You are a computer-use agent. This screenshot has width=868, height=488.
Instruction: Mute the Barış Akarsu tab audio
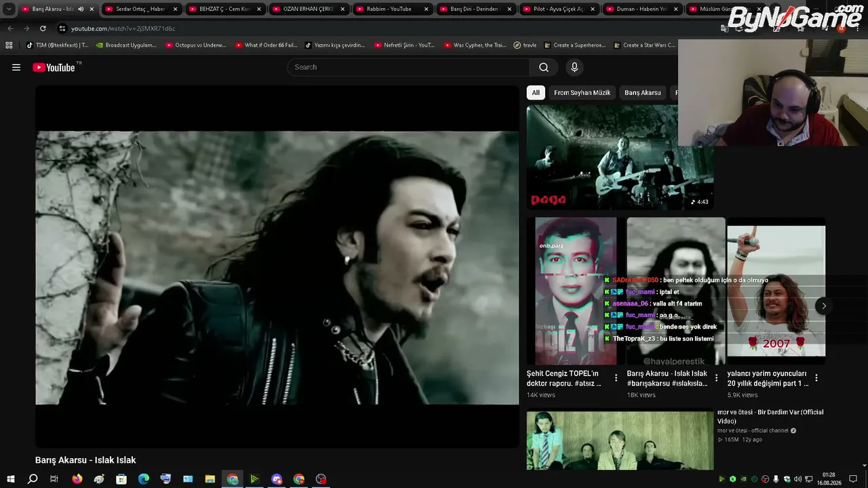[x=81, y=9]
